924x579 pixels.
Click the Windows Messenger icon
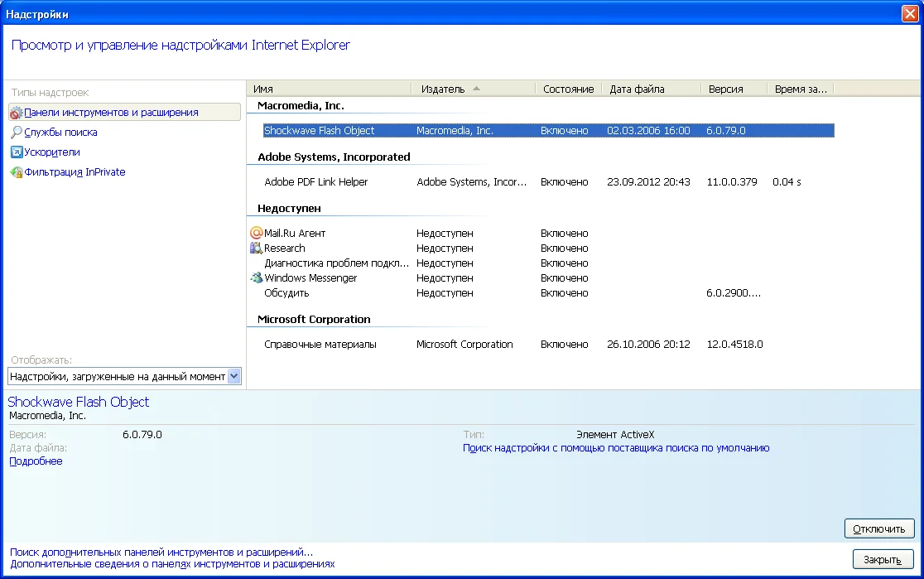pyautogui.click(x=256, y=278)
